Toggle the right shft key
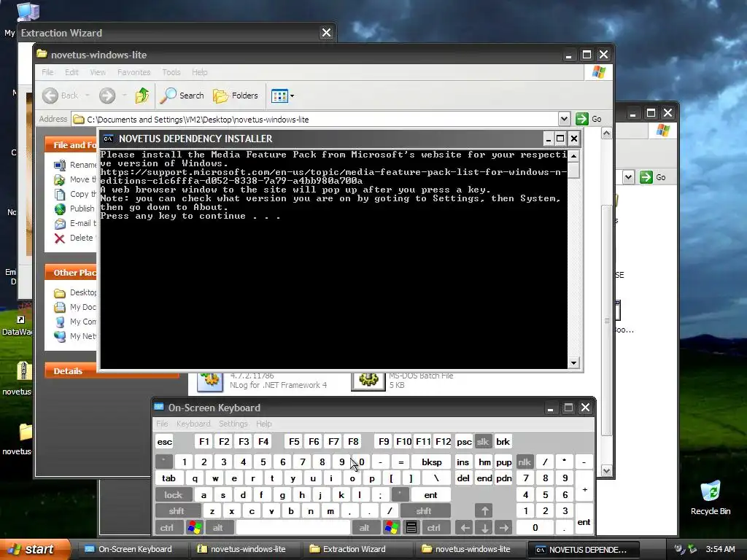 click(424, 511)
